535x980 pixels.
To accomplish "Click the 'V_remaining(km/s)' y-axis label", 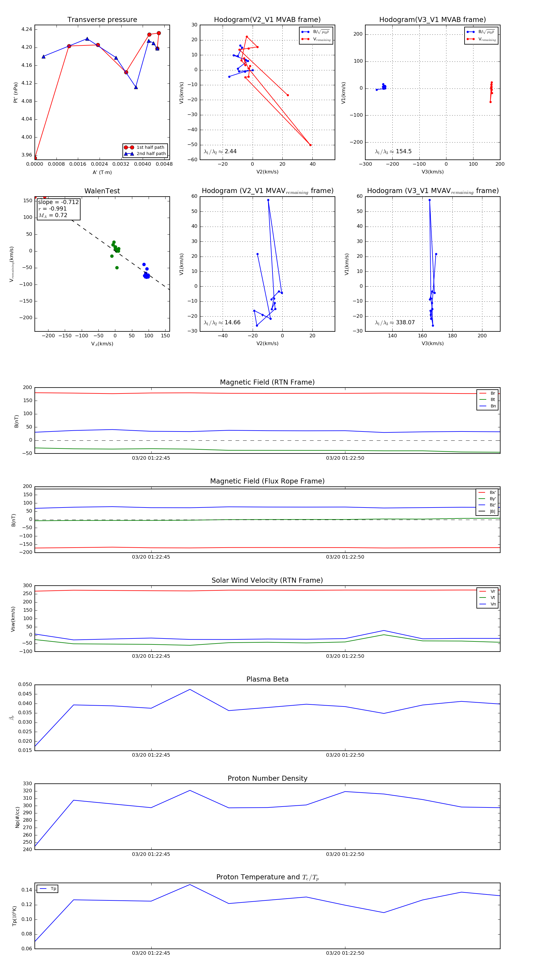I will (x=12, y=264).
